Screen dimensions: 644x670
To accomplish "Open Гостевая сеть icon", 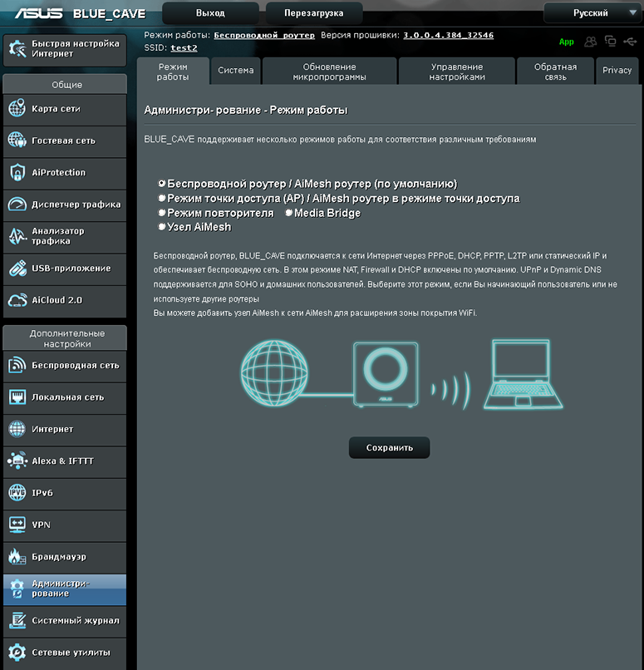I will 17,140.
